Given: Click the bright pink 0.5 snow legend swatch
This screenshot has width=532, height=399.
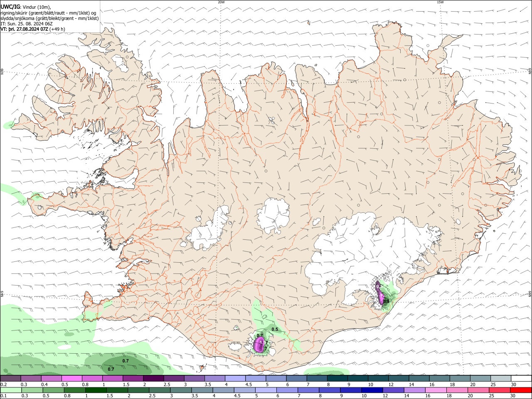Looking at the screenshot, I should click(x=71, y=379).
